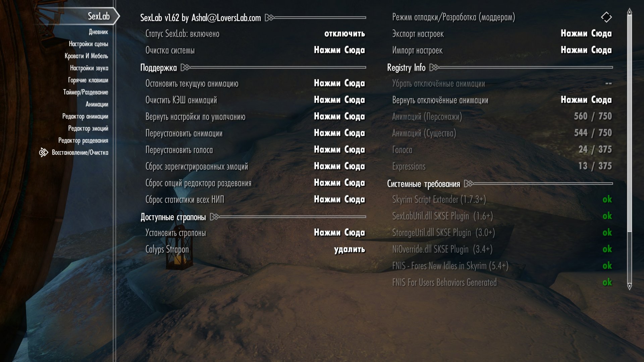Click the ornament icon after the SexLab v1.62 title
Screen dimensions: 644x362
point(270,17)
